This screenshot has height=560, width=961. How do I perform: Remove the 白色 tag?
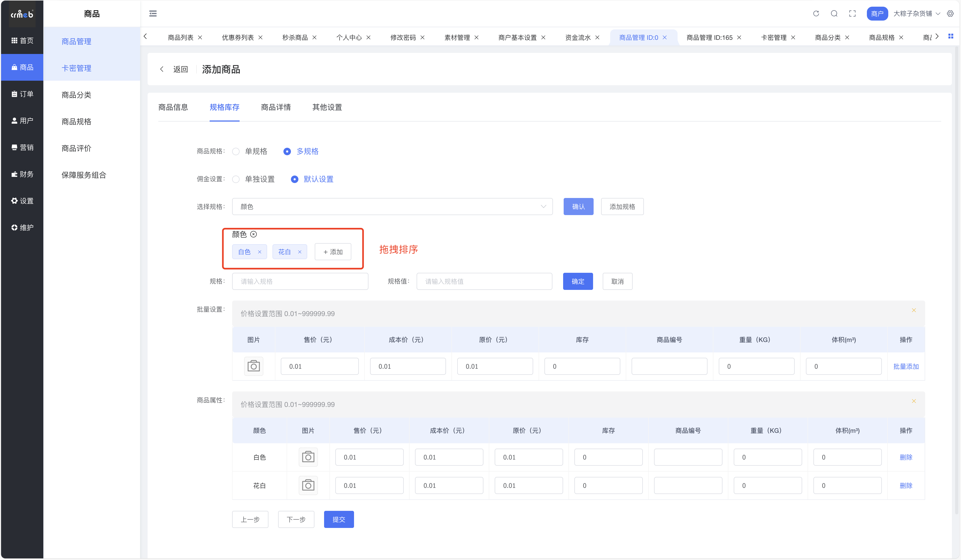click(x=260, y=252)
